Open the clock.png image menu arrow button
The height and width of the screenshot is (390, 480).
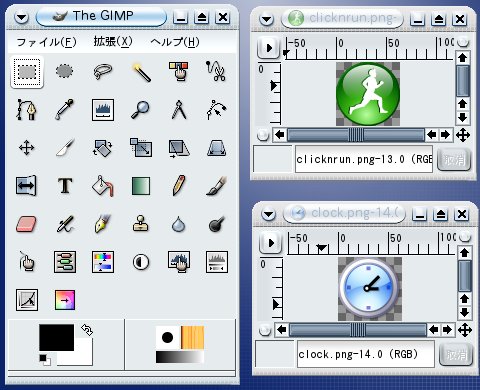[x=271, y=243]
